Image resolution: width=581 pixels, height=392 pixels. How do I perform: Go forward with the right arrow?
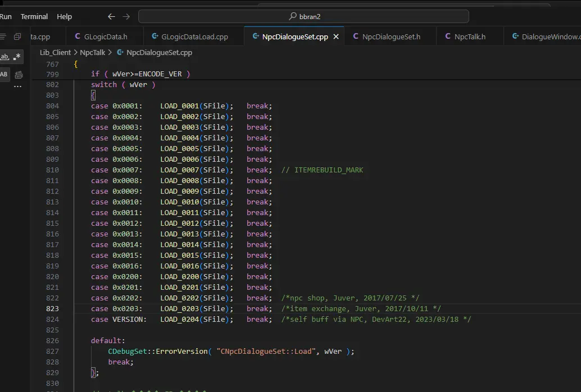pos(126,17)
